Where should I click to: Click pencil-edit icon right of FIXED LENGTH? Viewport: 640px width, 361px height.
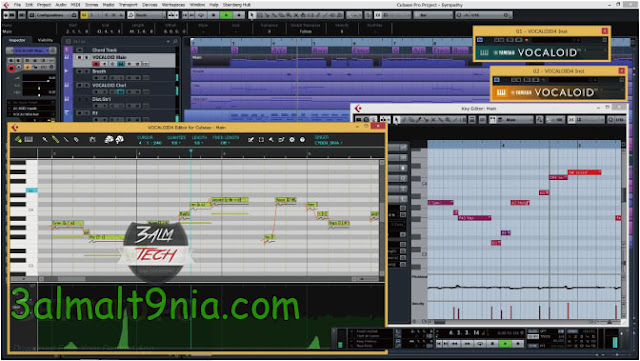click(x=251, y=140)
